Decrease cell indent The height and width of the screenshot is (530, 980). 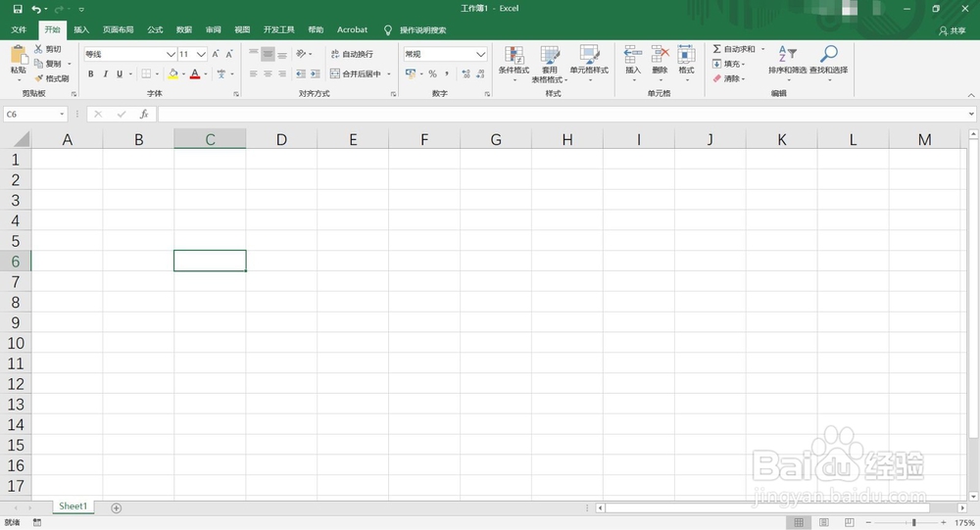point(301,73)
